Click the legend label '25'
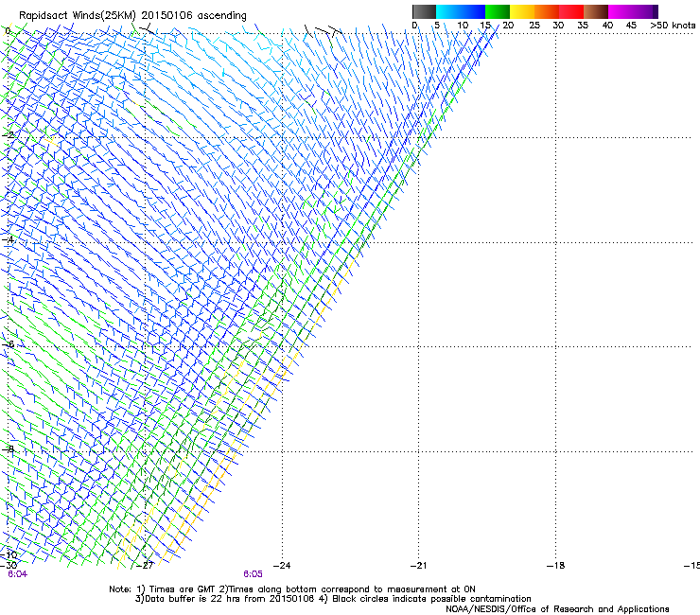 534,26
